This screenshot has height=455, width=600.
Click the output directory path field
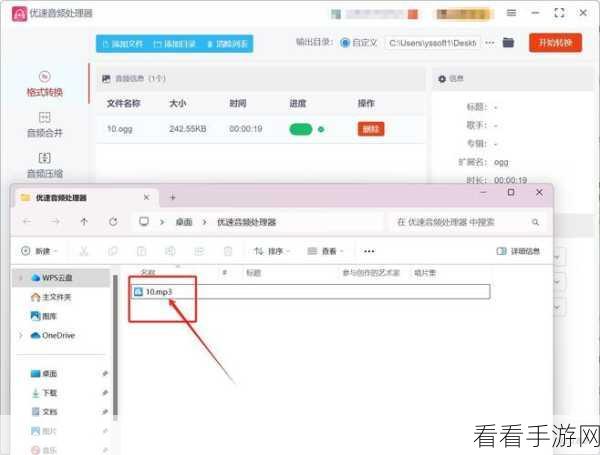(432, 43)
